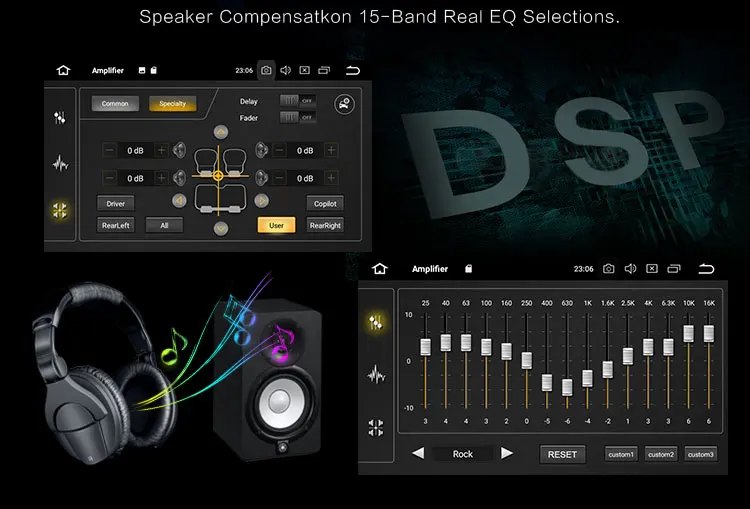Screen dimensions: 750x509
Task: Open recent apps icon in upper screen
Action: [324, 70]
